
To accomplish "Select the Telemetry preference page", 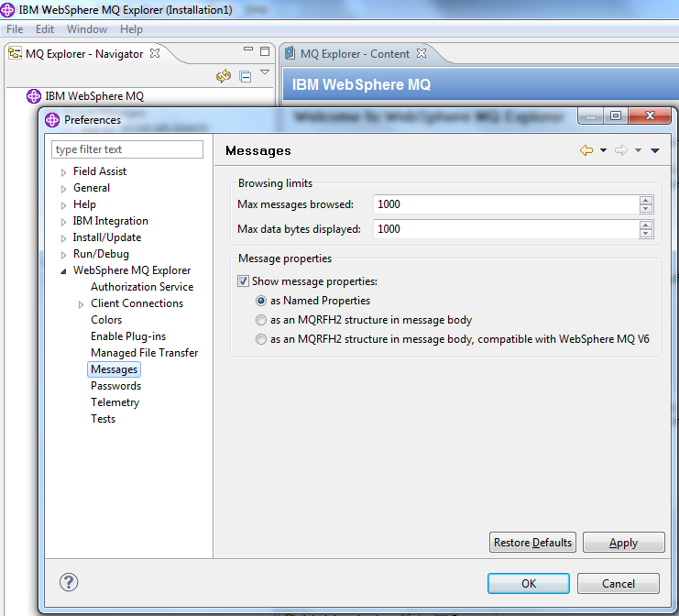I will point(115,402).
